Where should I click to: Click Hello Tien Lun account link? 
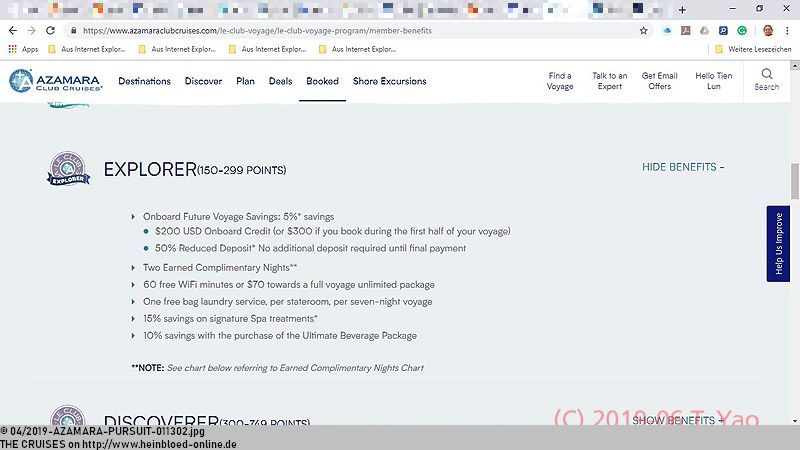(x=714, y=81)
